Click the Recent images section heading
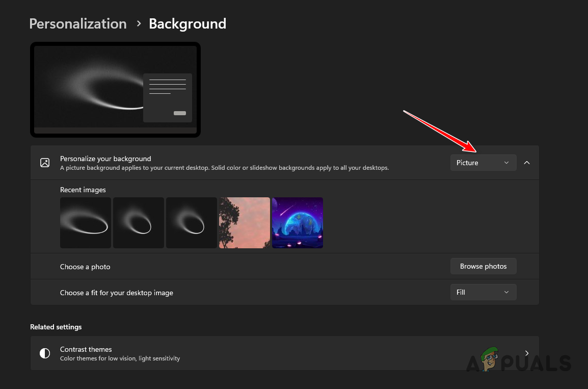This screenshot has height=389, width=588. click(83, 189)
